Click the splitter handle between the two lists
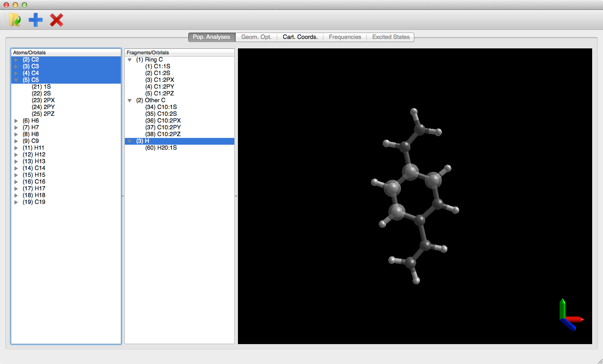 123,196
